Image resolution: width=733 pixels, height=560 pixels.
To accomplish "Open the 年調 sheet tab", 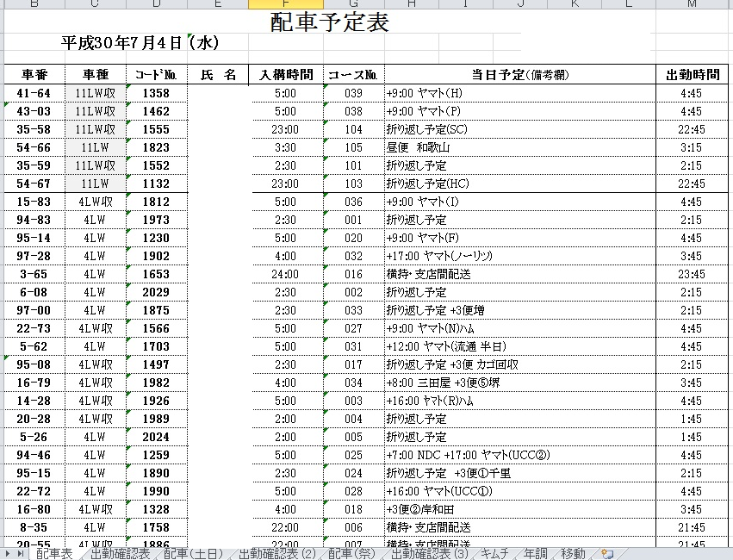I will point(535,553).
